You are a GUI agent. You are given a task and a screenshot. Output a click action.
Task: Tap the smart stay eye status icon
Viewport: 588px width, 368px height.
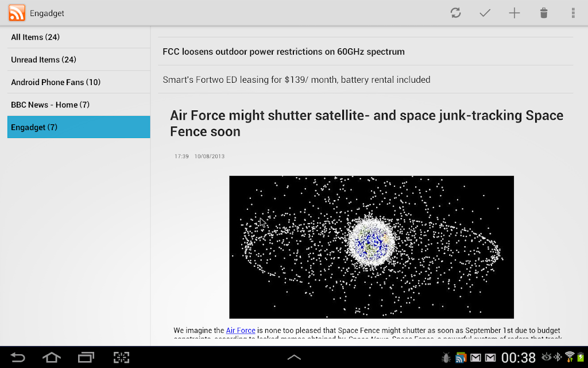[x=547, y=356]
